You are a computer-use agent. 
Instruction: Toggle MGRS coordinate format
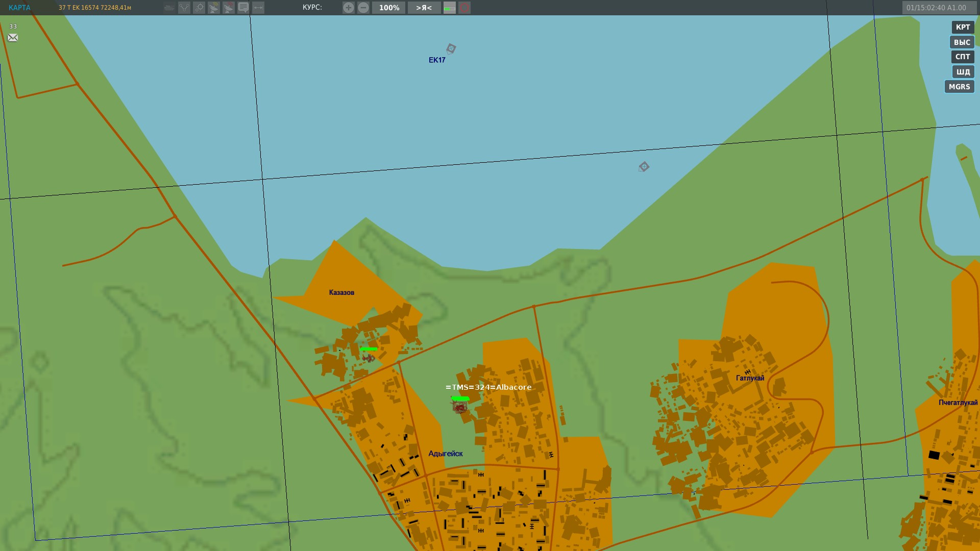coord(959,87)
